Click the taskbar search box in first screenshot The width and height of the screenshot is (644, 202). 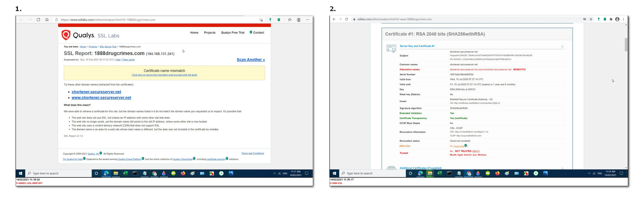coord(59,173)
